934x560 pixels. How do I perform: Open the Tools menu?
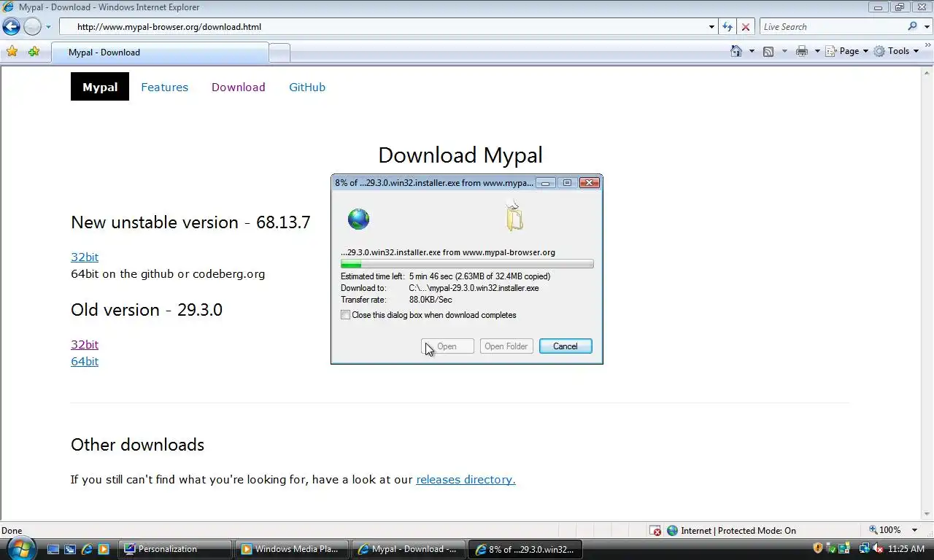pyautogui.click(x=896, y=51)
